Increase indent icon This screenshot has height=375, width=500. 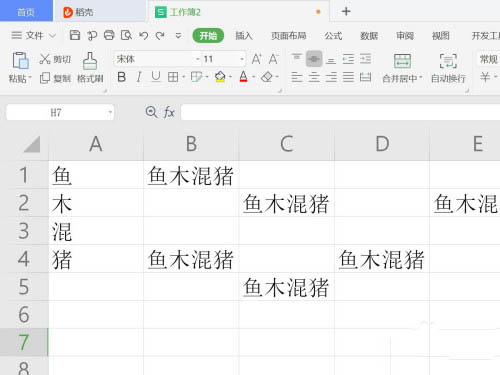click(366, 59)
